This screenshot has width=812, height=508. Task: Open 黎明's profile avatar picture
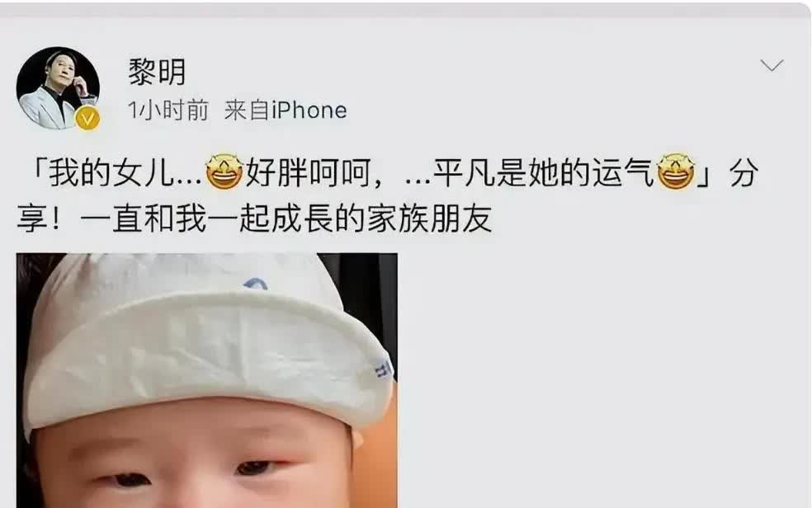[x=58, y=88]
